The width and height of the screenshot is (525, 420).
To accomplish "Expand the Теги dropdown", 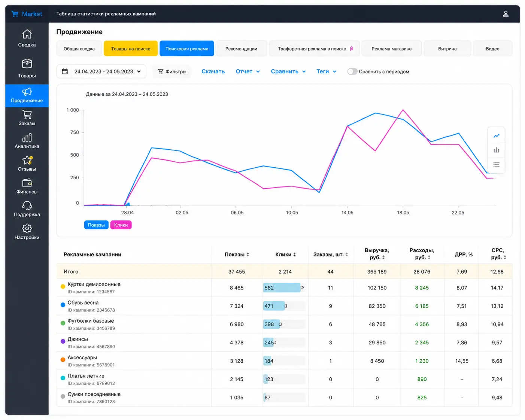I will (326, 71).
